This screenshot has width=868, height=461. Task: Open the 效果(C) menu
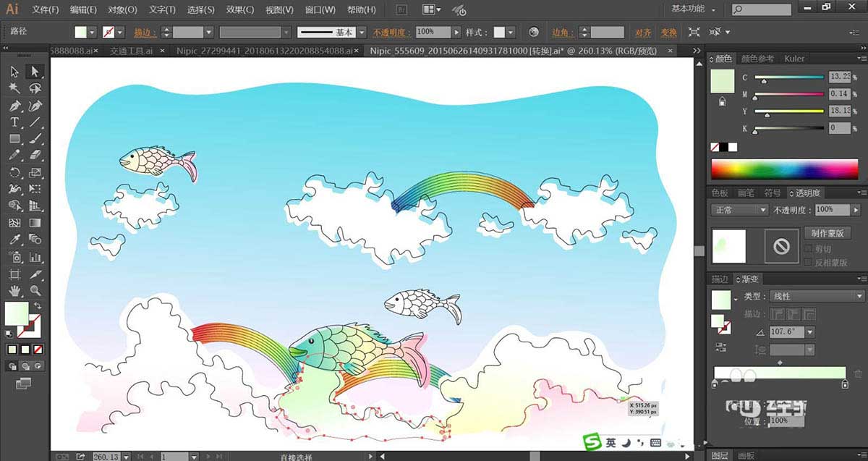pyautogui.click(x=239, y=10)
